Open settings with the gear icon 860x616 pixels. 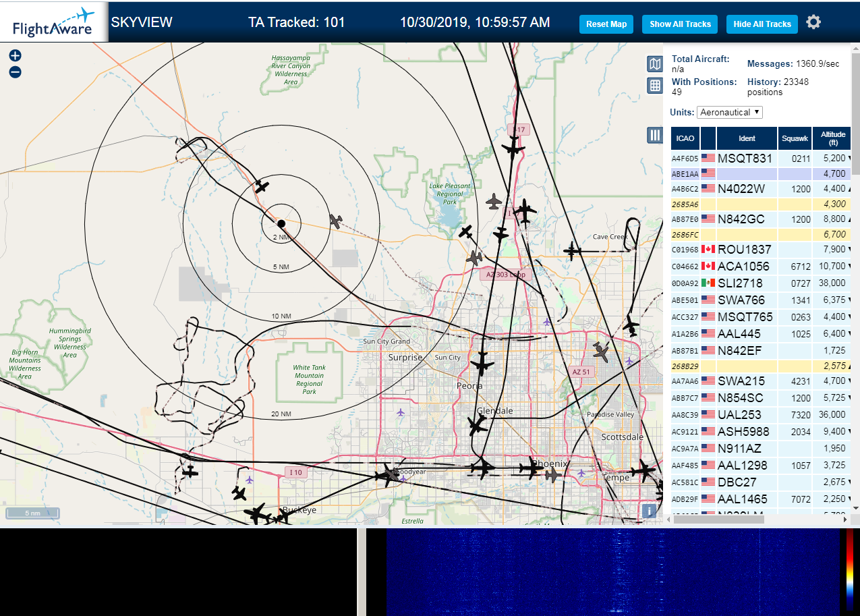tap(813, 22)
